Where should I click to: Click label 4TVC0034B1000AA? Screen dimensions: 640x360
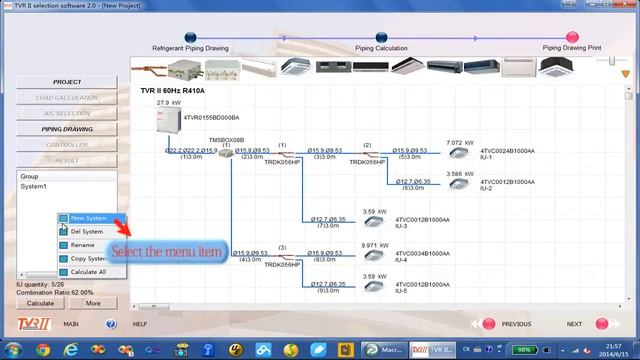(x=422, y=253)
